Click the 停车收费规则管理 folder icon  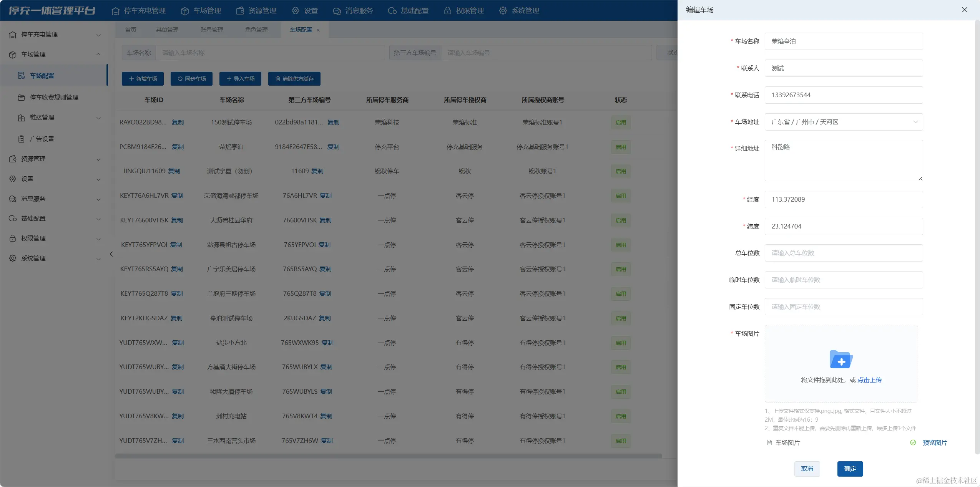(x=22, y=97)
